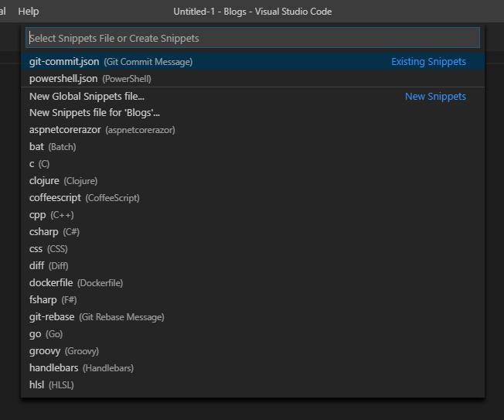Open the Help menu

[29, 12]
